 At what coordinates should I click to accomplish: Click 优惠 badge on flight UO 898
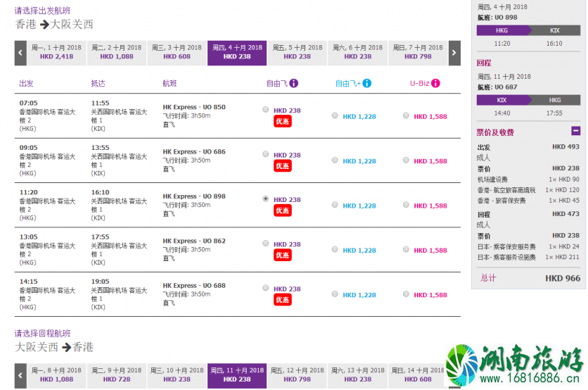[x=282, y=210]
